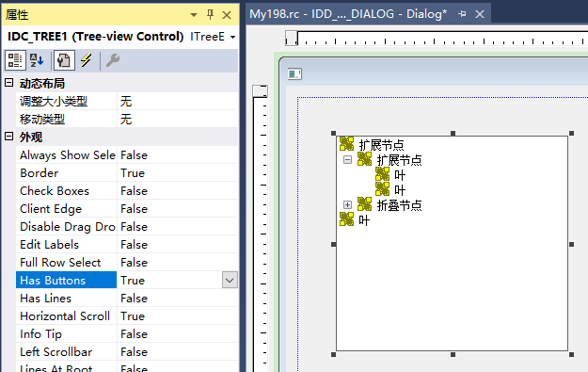This screenshot has width=588, height=372.
Task: Switch to Categorized view in Properties toolbar
Action: (x=15, y=60)
